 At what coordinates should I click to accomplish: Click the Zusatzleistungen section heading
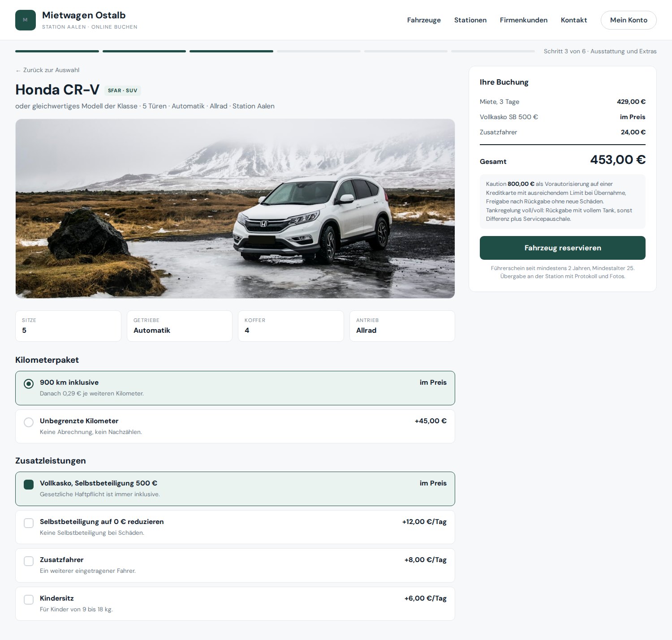click(51, 461)
